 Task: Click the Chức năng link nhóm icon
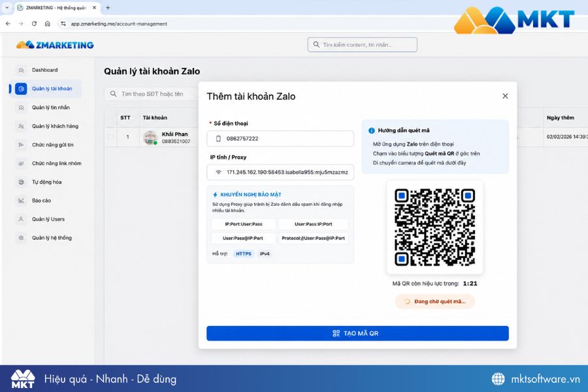pos(21,163)
